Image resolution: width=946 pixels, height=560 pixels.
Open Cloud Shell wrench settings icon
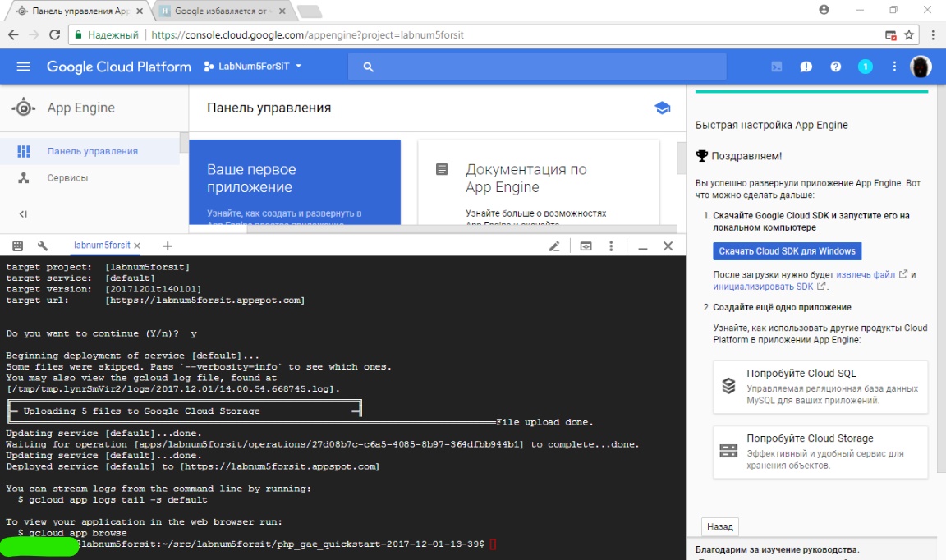[42, 246]
